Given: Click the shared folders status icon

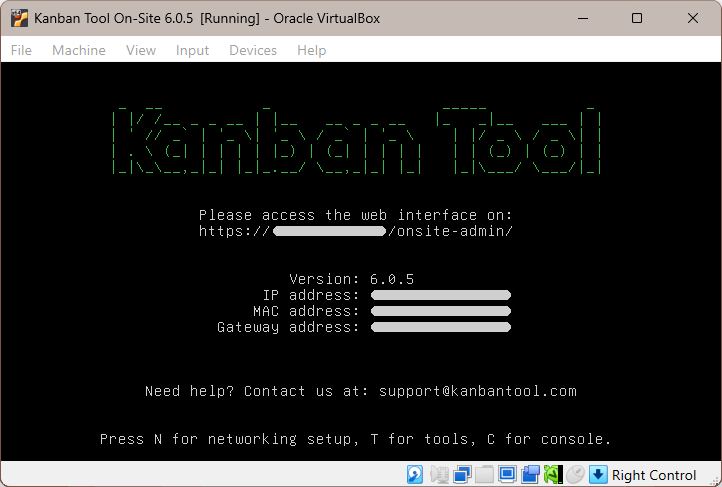Looking at the screenshot, I should point(484,475).
